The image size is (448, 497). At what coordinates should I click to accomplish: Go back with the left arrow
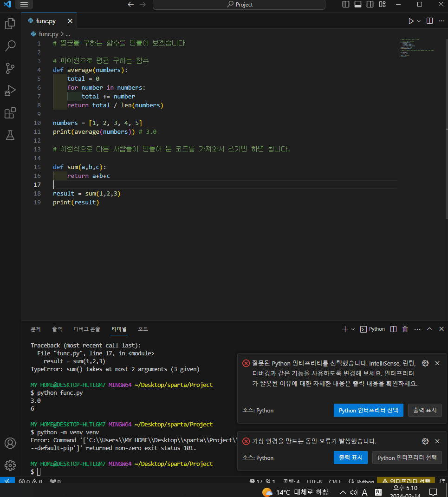(x=130, y=5)
